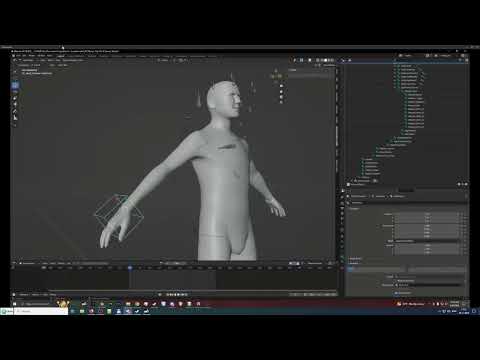This screenshot has width=480, height=360.
Task: Select the highlighted active tool in viewport toolbar
Action: pyautogui.click(x=15, y=86)
